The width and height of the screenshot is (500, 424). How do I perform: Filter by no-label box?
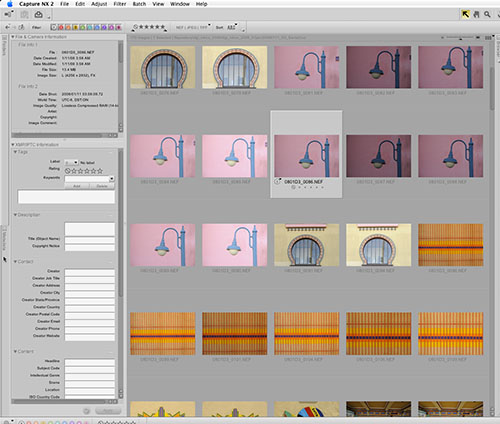[x=54, y=27]
